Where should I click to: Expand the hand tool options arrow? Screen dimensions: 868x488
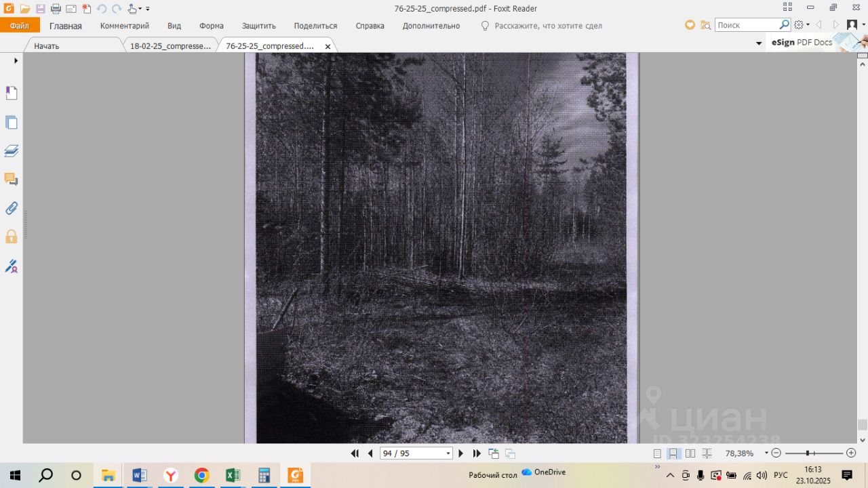[140, 9]
